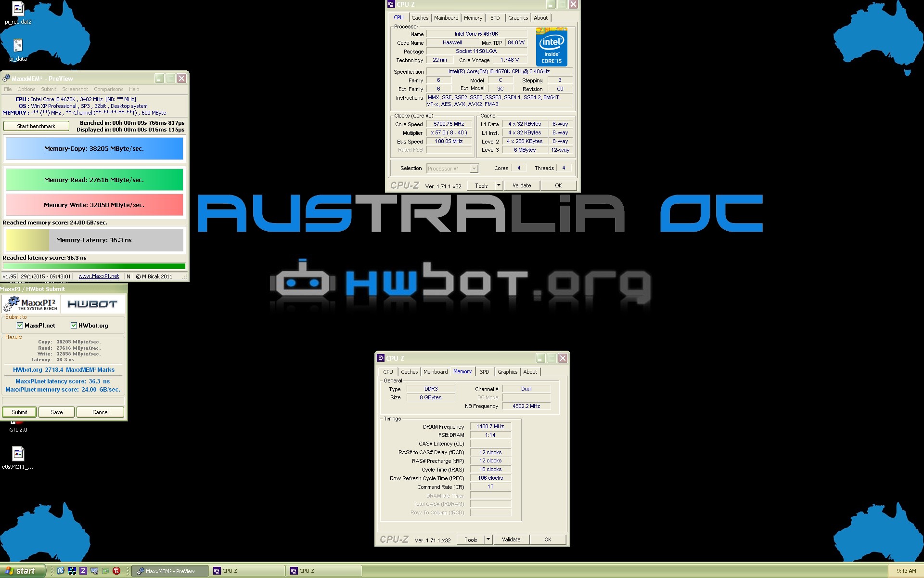
Task: Switch to CPU tab in bottom CPU-Z
Action: (x=388, y=372)
